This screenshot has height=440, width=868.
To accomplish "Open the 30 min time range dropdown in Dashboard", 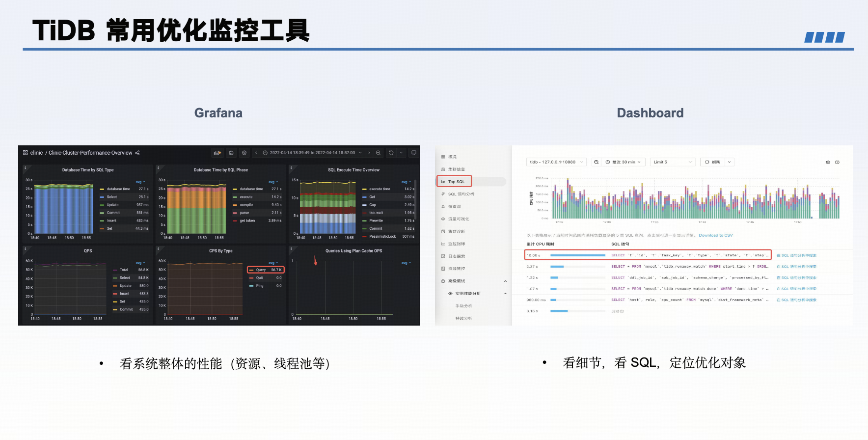I will click(624, 162).
